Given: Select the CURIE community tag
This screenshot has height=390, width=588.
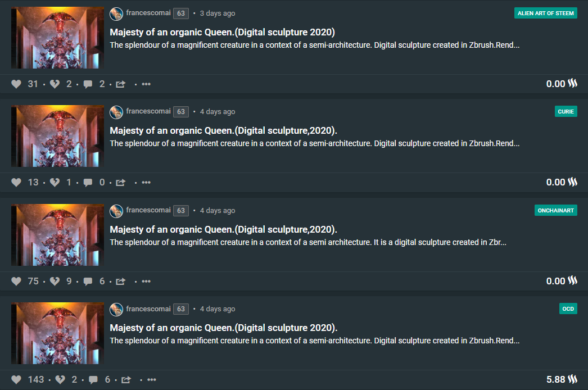Looking at the screenshot, I should click(x=566, y=111).
